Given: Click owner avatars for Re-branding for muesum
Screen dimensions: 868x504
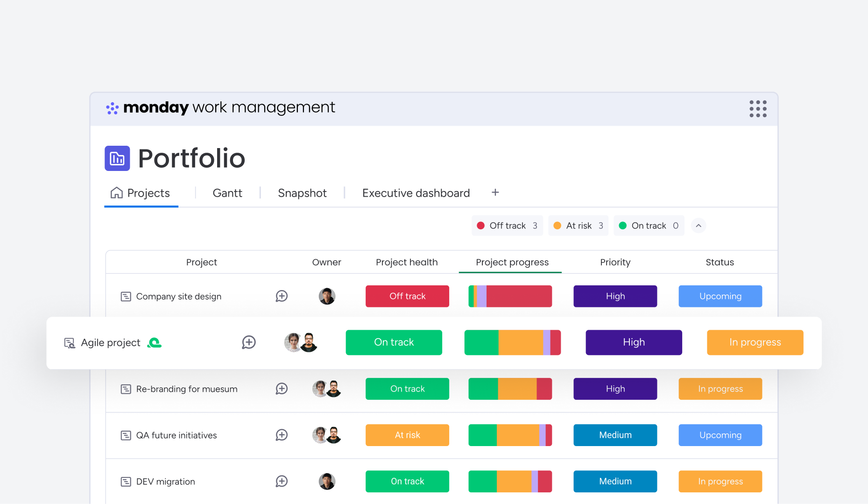Looking at the screenshot, I should pos(327,389).
